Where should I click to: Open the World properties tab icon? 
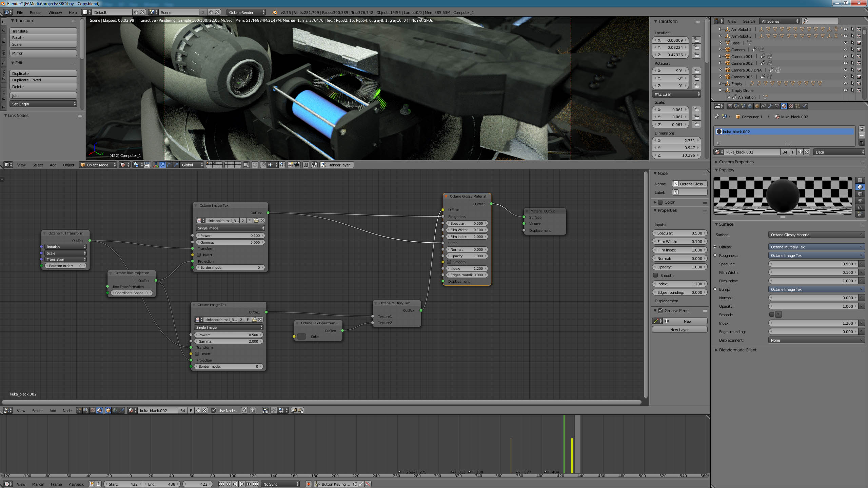[x=750, y=106]
